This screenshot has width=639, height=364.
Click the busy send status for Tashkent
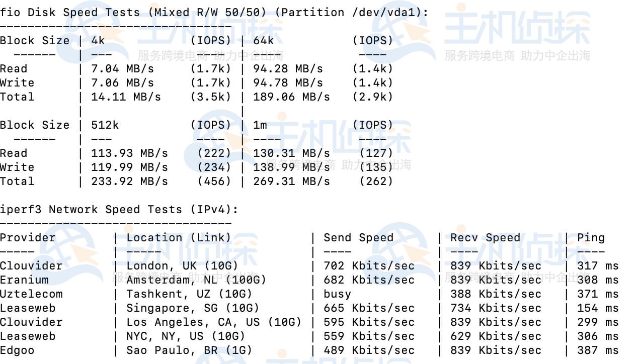pos(337,294)
